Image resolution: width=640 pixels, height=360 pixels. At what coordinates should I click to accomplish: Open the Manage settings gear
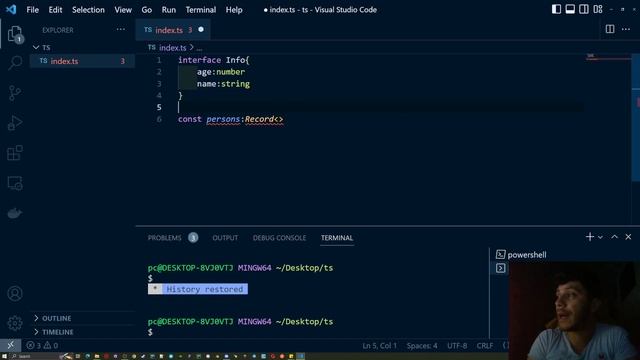pyautogui.click(x=15, y=323)
